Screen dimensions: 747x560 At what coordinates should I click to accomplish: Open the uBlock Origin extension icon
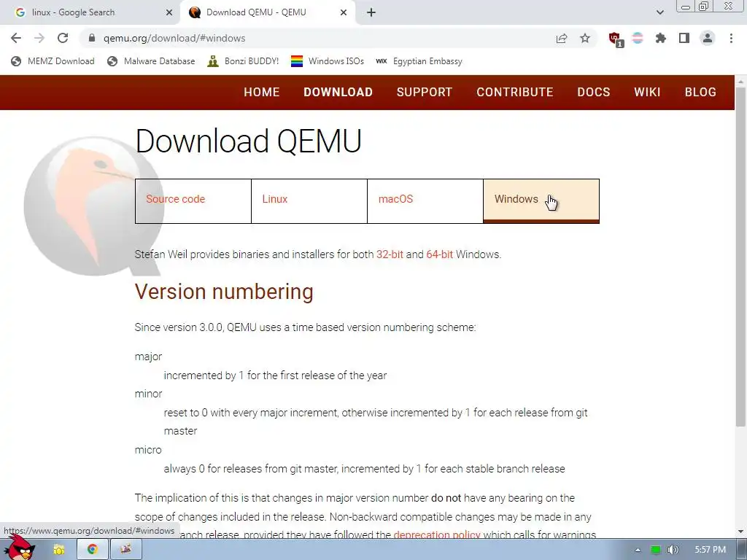point(615,39)
